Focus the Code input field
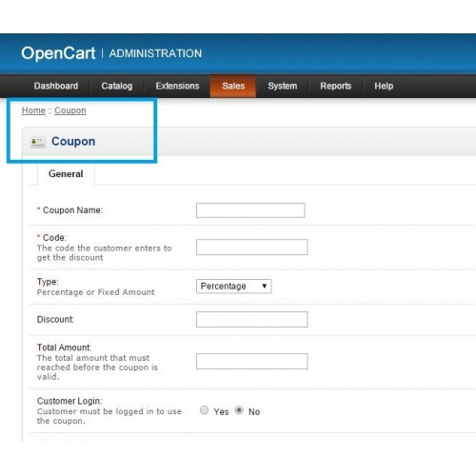 pos(252,248)
